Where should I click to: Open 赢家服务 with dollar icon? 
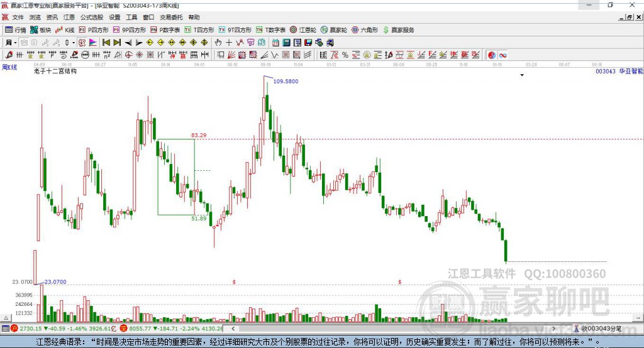pos(398,30)
